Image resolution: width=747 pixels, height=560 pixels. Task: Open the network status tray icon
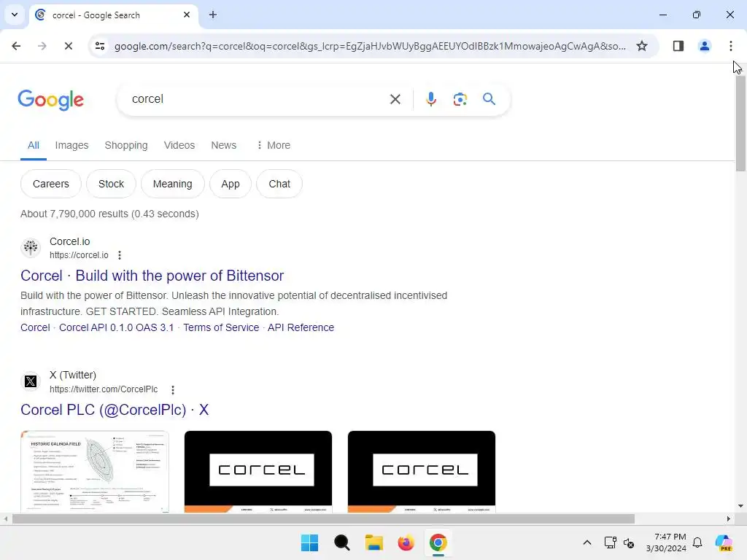[610, 542]
